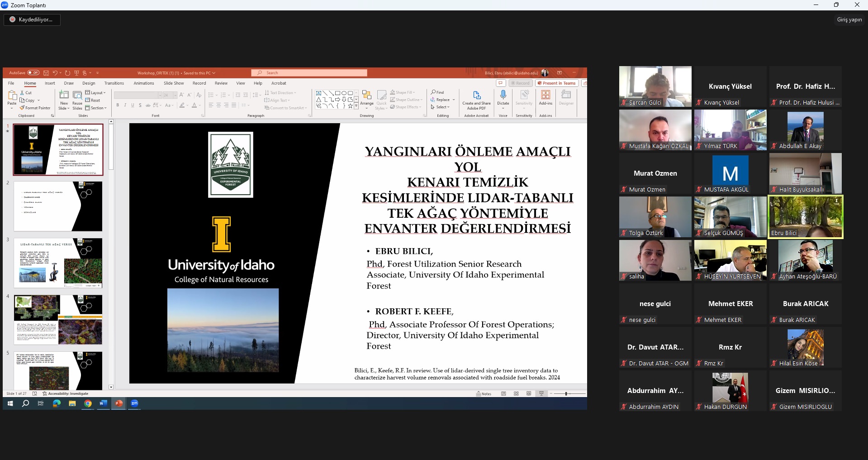This screenshot has width=868, height=460.
Task: Toggle Bold formatting
Action: [x=118, y=105]
